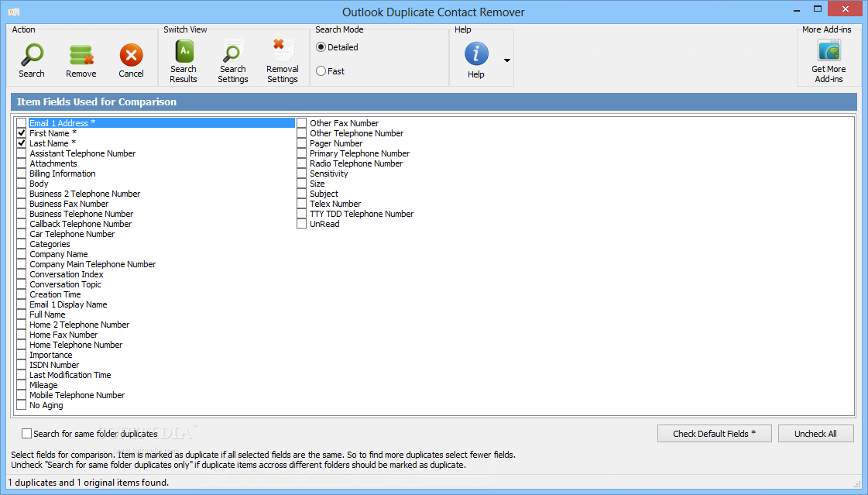This screenshot has height=495, width=868.
Task: Uncheck the Last Name field
Action: [x=22, y=143]
